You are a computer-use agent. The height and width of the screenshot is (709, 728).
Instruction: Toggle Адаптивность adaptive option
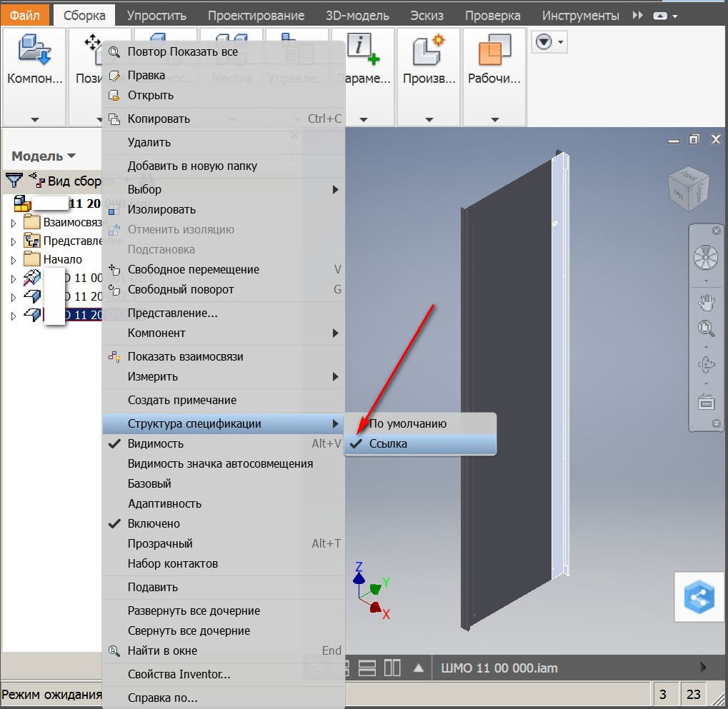coord(224,503)
